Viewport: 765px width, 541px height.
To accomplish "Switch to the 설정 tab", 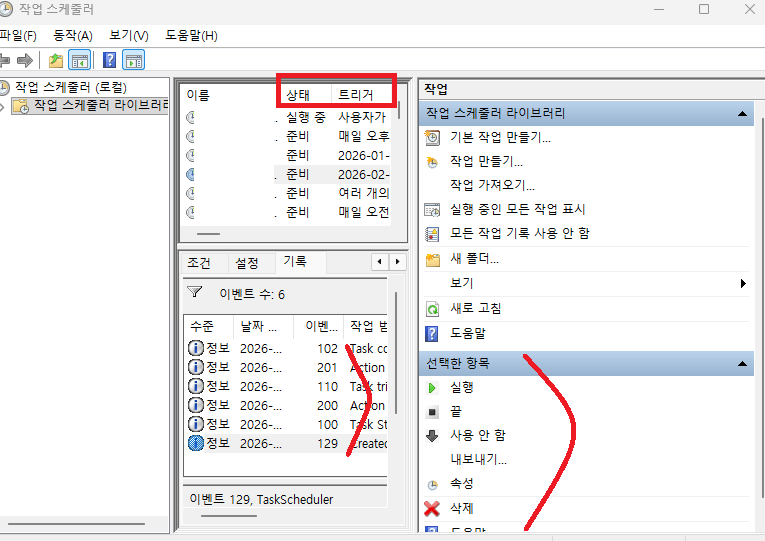I will 247,263.
